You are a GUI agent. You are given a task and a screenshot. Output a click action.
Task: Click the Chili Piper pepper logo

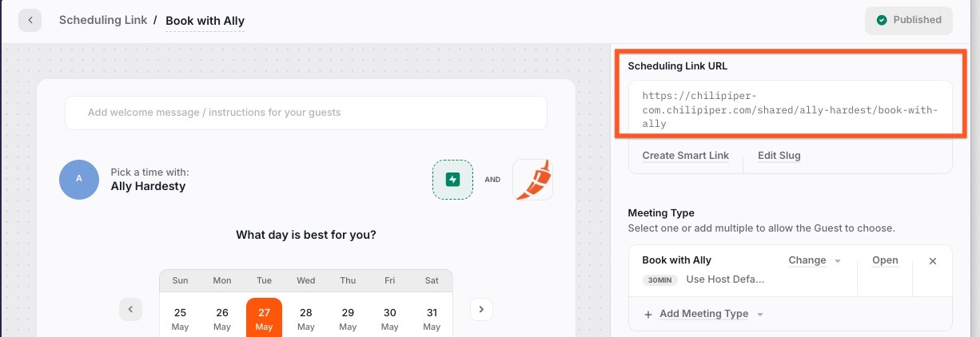point(532,180)
